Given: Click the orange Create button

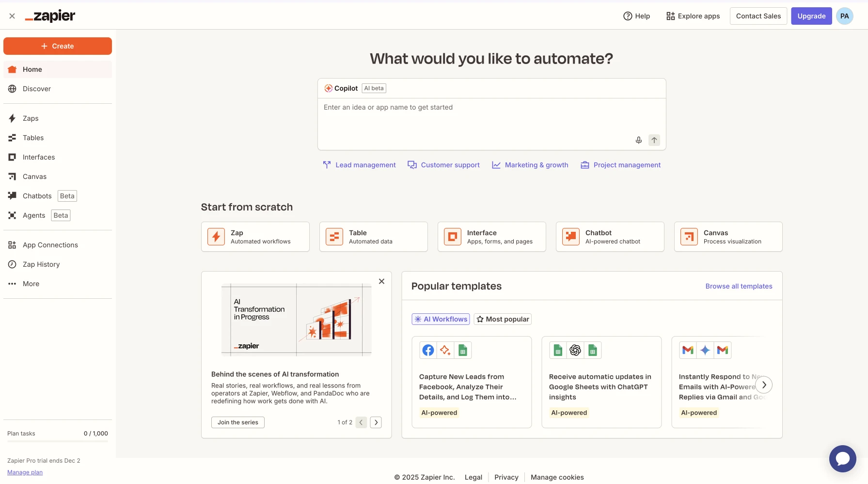Looking at the screenshot, I should click(x=58, y=46).
